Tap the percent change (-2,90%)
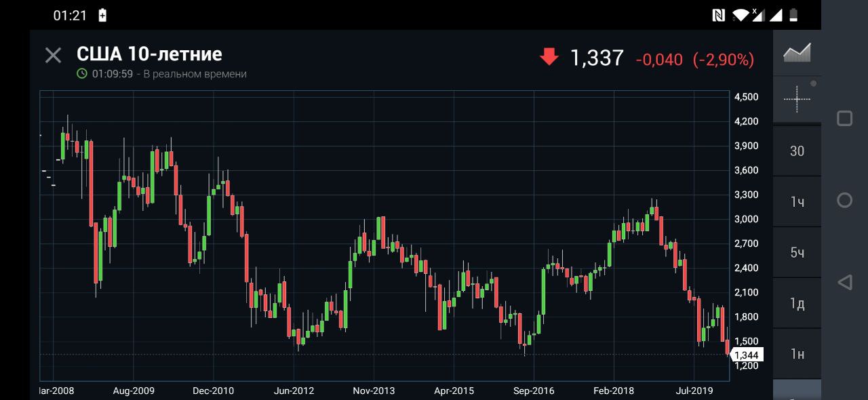The width and height of the screenshot is (868, 400). pos(724,60)
